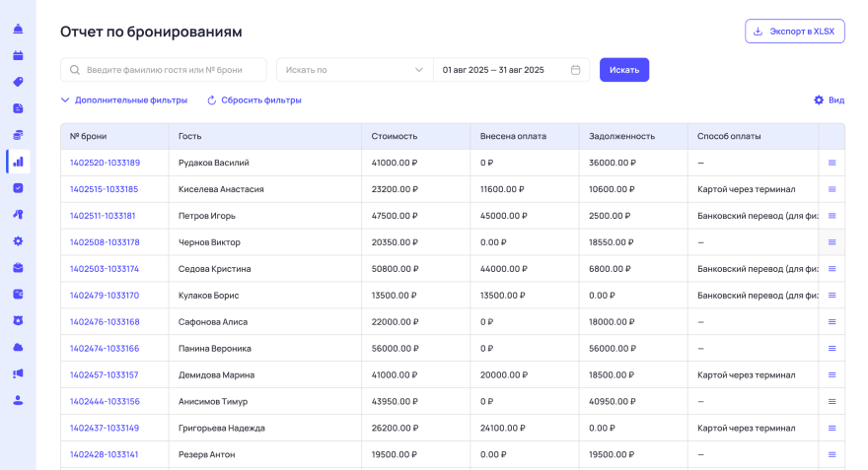Viewport: 868px width, 470px height.
Task: Open booking link 1402515-1033185
Action: (105, 189)
